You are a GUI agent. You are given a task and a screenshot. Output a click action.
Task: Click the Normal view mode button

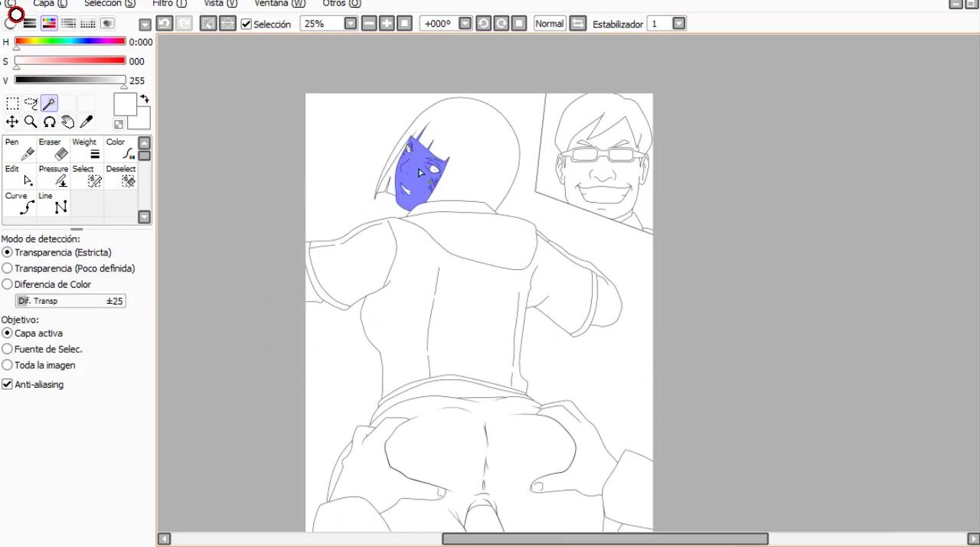click(x=549, y=24)
